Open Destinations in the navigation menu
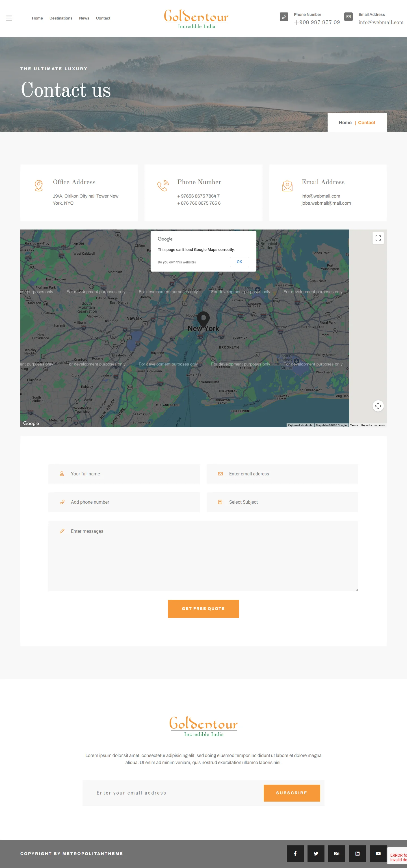Image resolution: width=407 pixels, height=868 pixels. [x=61, y=18]
